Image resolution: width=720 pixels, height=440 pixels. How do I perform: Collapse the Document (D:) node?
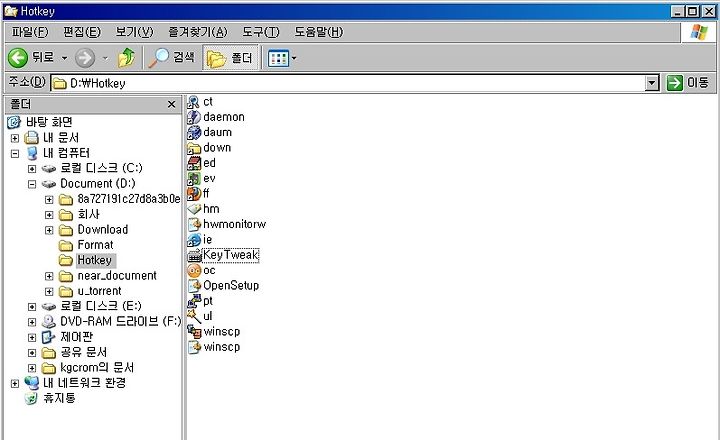coord(32,184)
